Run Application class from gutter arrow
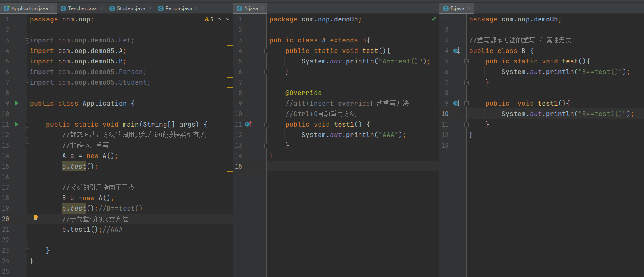 (16, 103)
